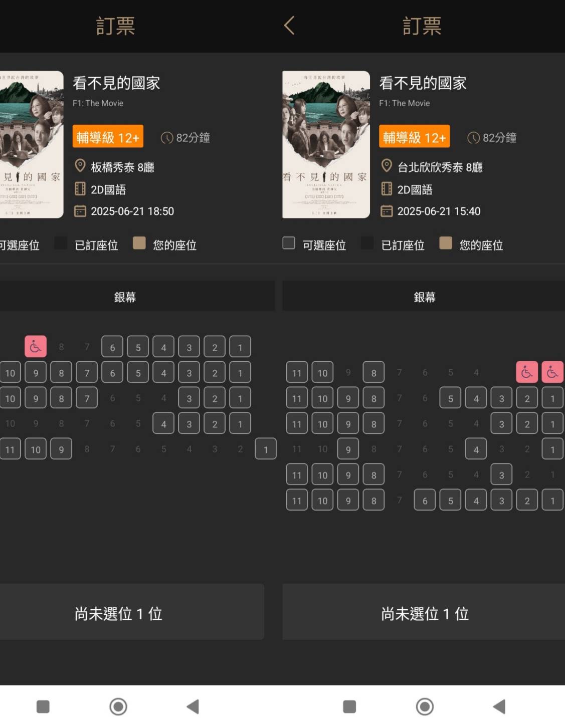The image size is (565, 728).
Task: Select the wheelchair seat in the left seat map
Action: pyautogui.click(x=36, y=346)
